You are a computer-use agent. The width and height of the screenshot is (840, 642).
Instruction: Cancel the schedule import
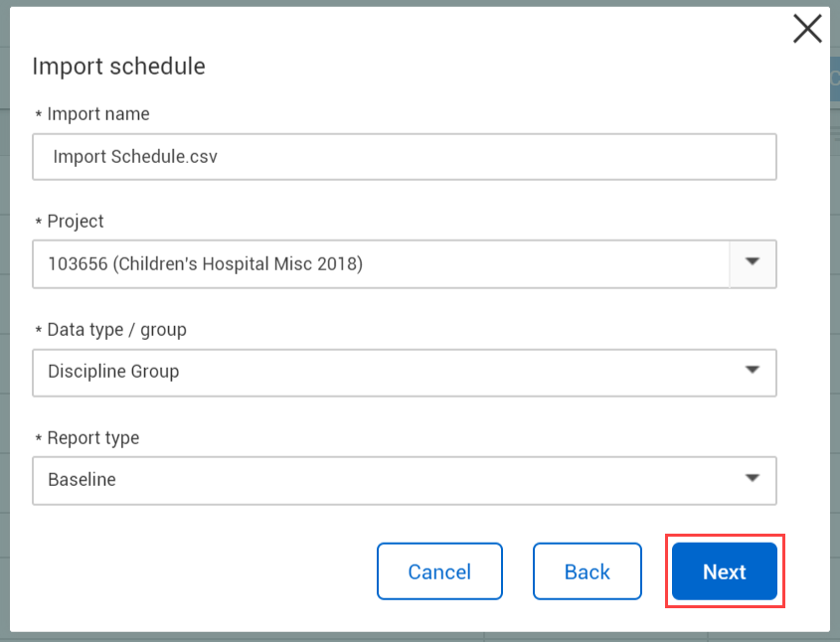439,571
